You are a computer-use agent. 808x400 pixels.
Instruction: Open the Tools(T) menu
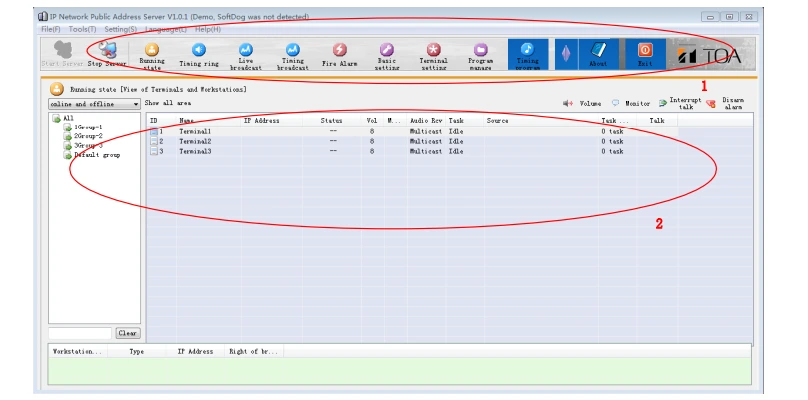[x=82, y=29]
